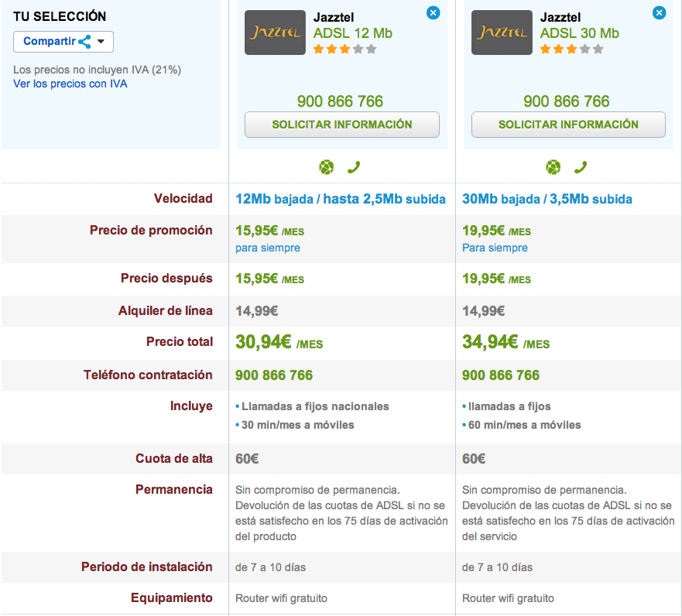Click 'Llamadas a fijos nacionales' item
This screenshot has width=682, height=616.
coord(315,406)
